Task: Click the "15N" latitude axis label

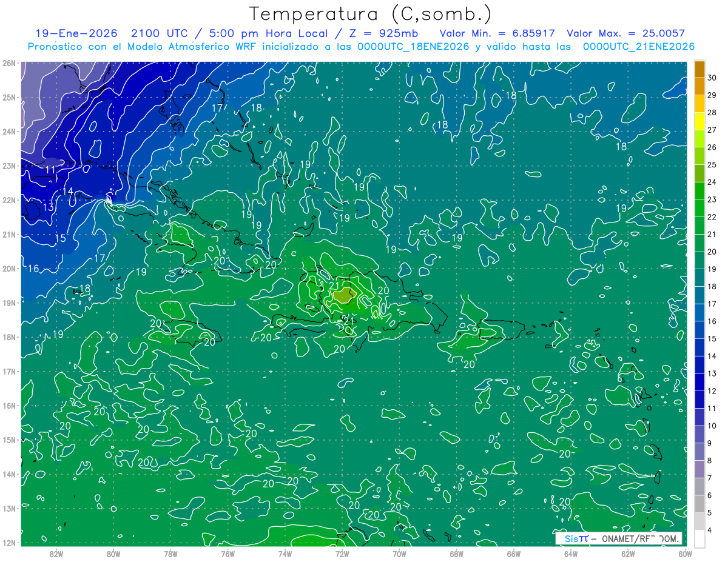Action: (8, 440)
